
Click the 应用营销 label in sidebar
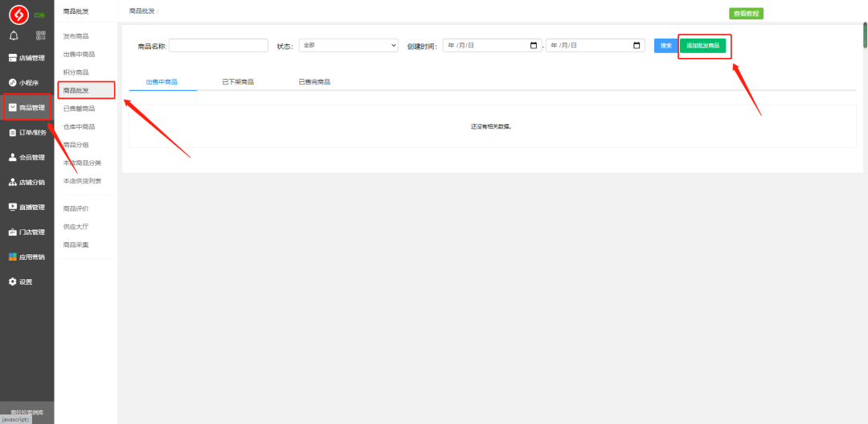click(x=32, y=257)
